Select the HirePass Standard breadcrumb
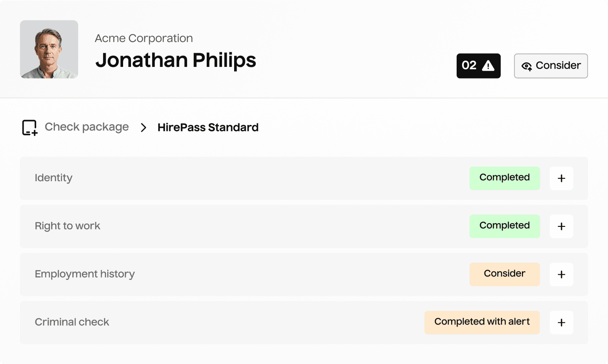Viewport: 608px width, 364px height. point(208,128)
